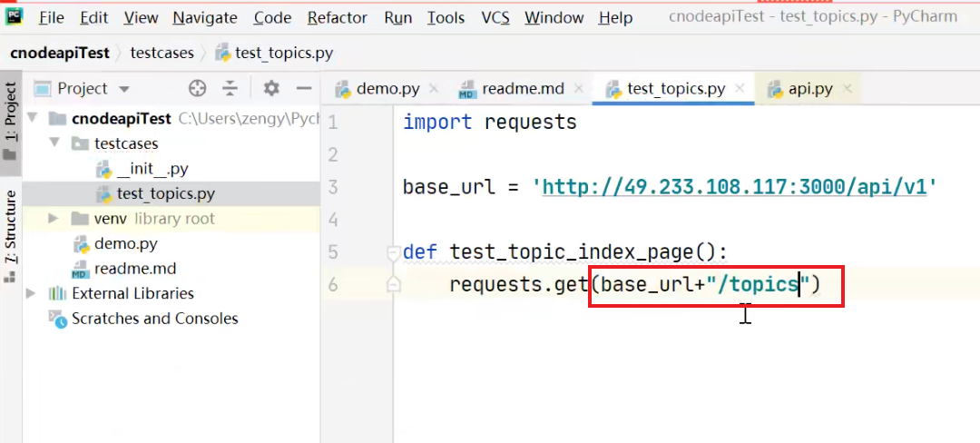Collapse function with line 5 fold marker
The width and height of the screenshot is (980, 443).
coord(393,252)
